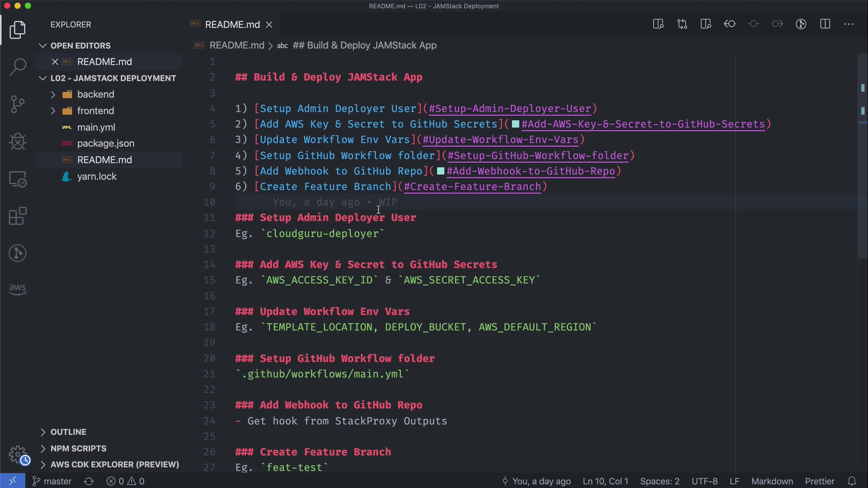Open the Search view in activity bar
868x488 pixels.
(x=18, y=67)
